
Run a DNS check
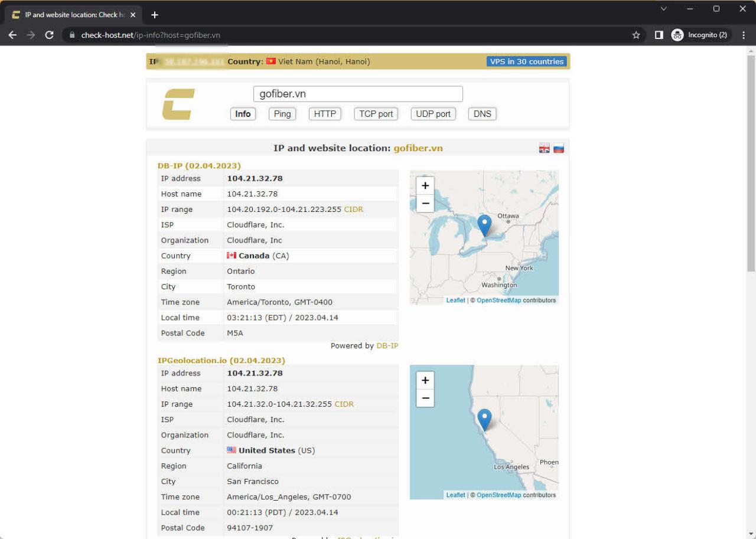[483, 114]
